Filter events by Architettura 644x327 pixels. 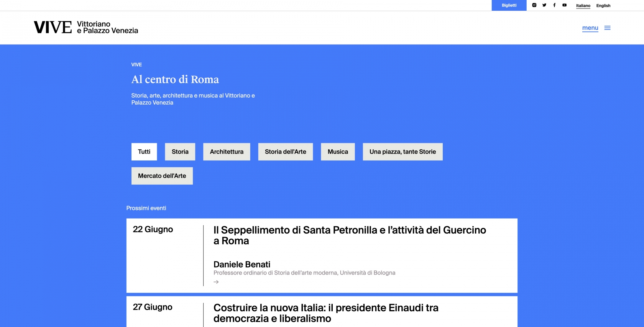[x=227, y=152]
